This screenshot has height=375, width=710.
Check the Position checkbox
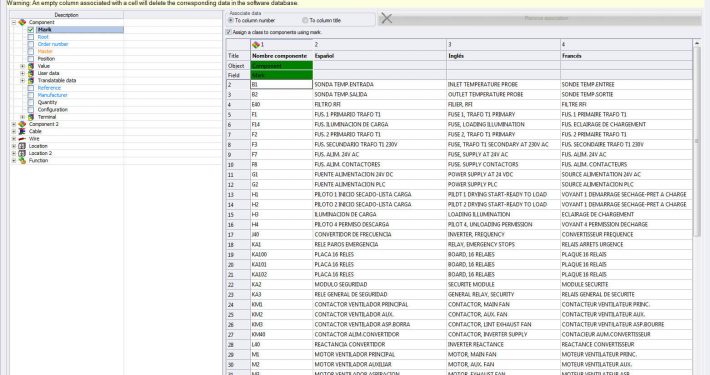pos(31,59)
